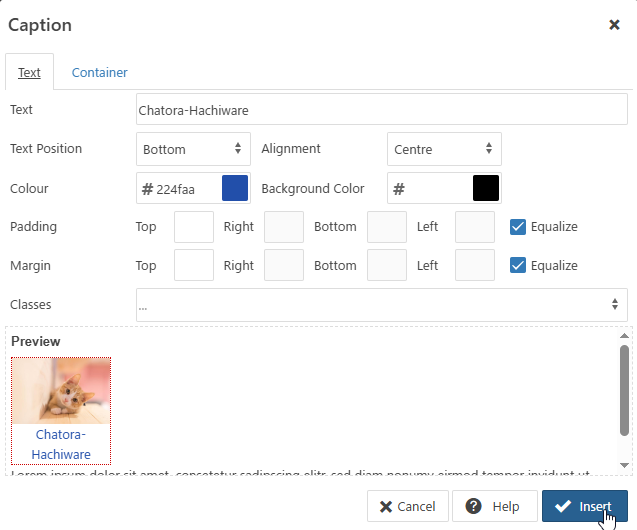Click the Help question mark button
637x530 pixels.
(493, 506)
